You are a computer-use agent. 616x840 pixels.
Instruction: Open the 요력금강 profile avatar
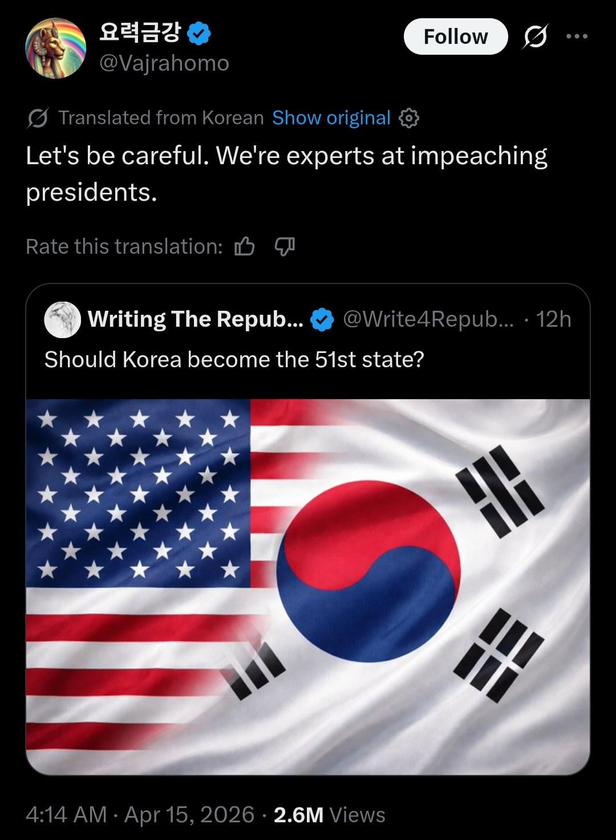tap(55, 48)
